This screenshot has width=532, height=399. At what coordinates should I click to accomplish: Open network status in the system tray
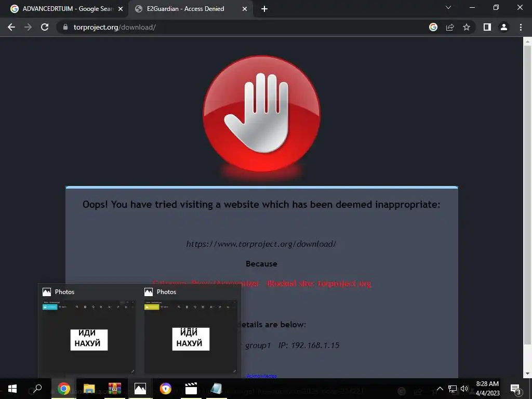point(453,389)
